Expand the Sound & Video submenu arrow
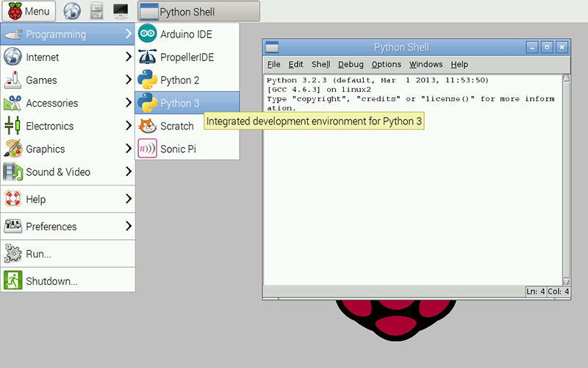Screen dimensions: 588x368 coord(129,171)
